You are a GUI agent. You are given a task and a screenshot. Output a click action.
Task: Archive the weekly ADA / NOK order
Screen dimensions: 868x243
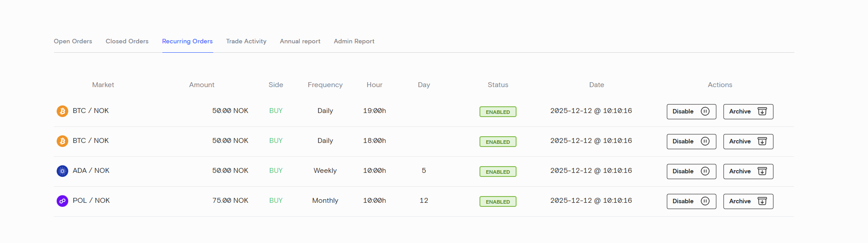pyautogui.click(x=748, y=172)
